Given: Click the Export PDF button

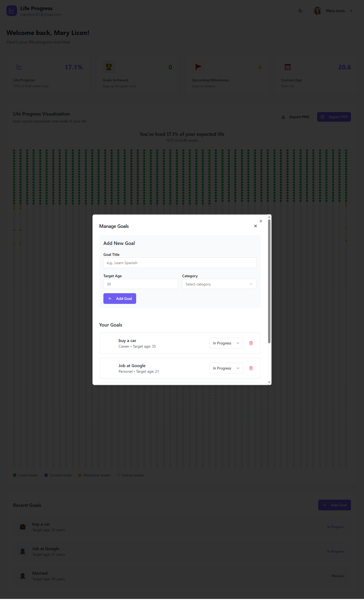Looking at the screenshot, I should [x=334, y=117].
